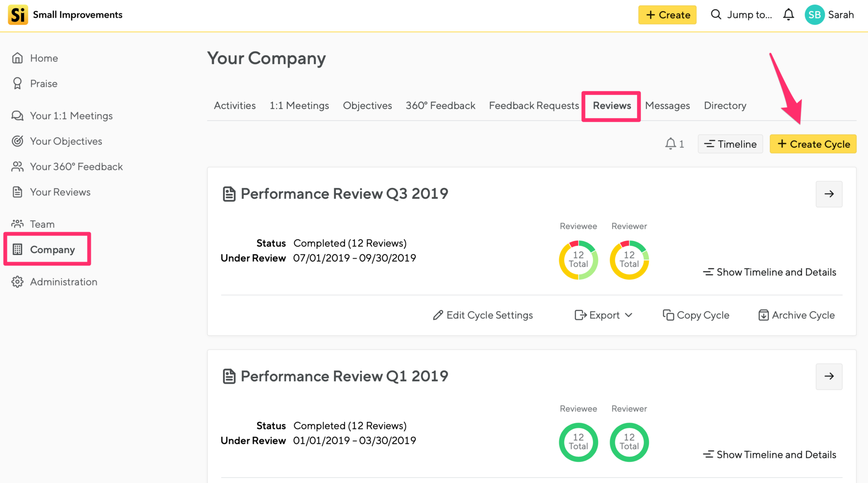Screen dimensions: 868x483
Task: Open Sarah's profile avatar
Action: click(x=814, y=14)
